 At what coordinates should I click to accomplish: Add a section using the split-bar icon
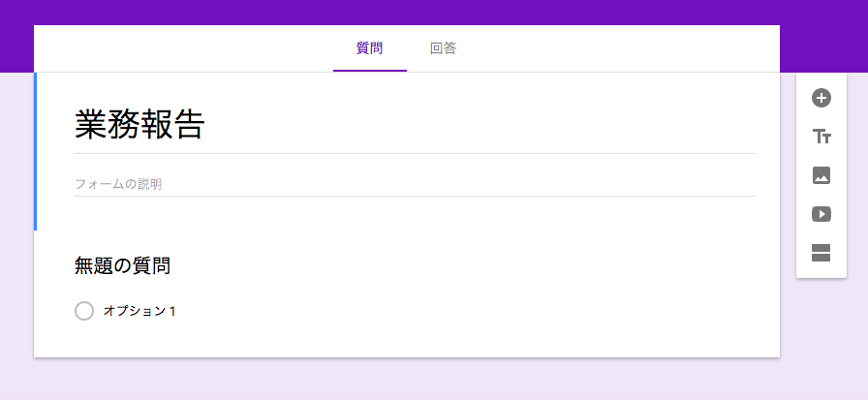821,253
